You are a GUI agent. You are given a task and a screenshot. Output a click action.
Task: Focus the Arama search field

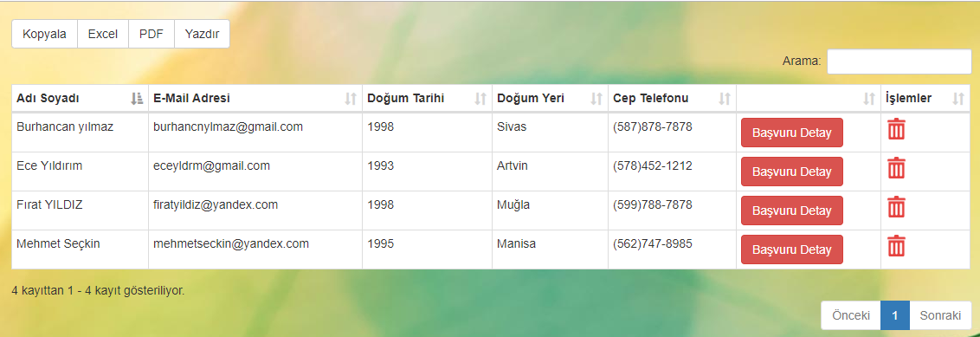[x=899, y=62]
